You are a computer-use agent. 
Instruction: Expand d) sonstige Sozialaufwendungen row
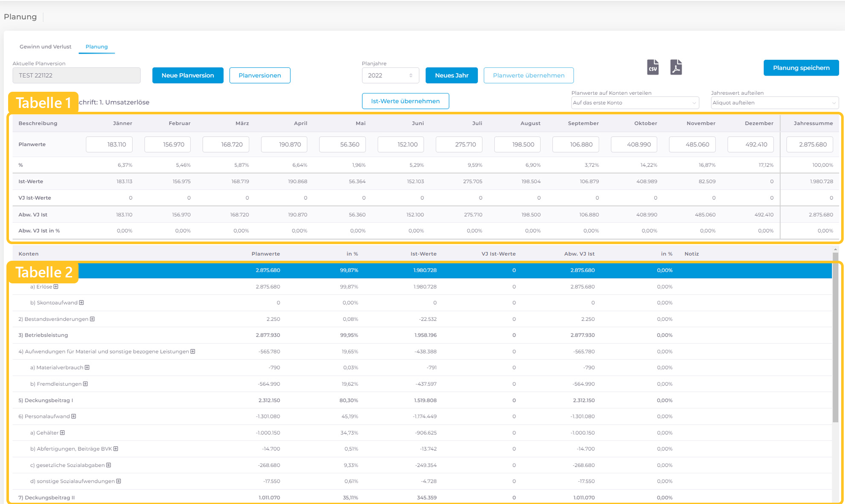pos(119,481)
